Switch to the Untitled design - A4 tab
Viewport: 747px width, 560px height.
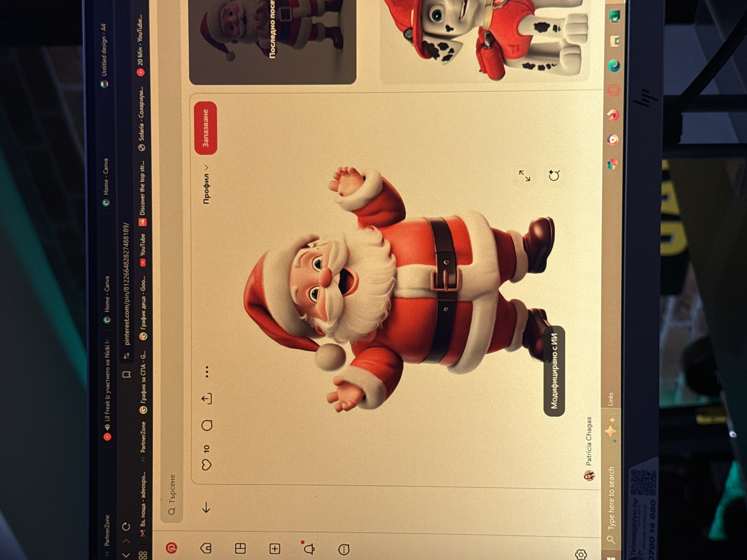104,55
